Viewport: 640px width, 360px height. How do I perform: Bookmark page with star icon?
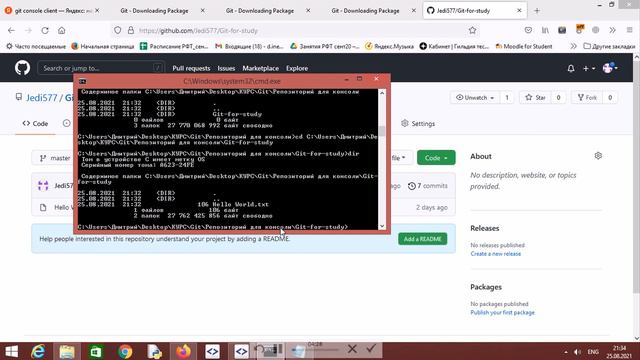click(472, 30)
